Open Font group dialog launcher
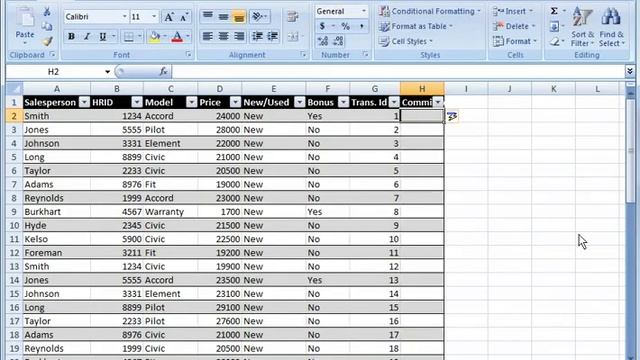 click(x=188, y=54)
